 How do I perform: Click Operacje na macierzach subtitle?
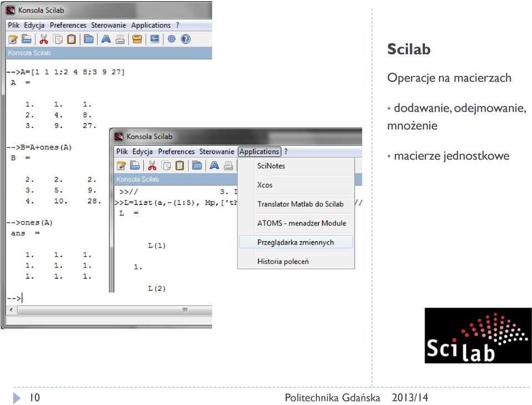point(449,78)
